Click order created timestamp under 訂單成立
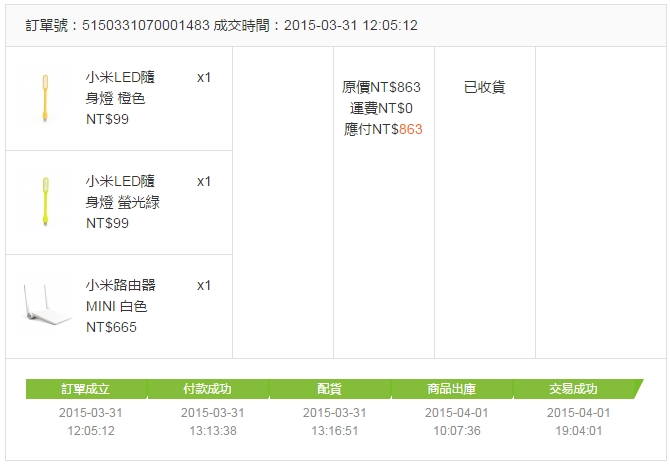 coord(91,422)
